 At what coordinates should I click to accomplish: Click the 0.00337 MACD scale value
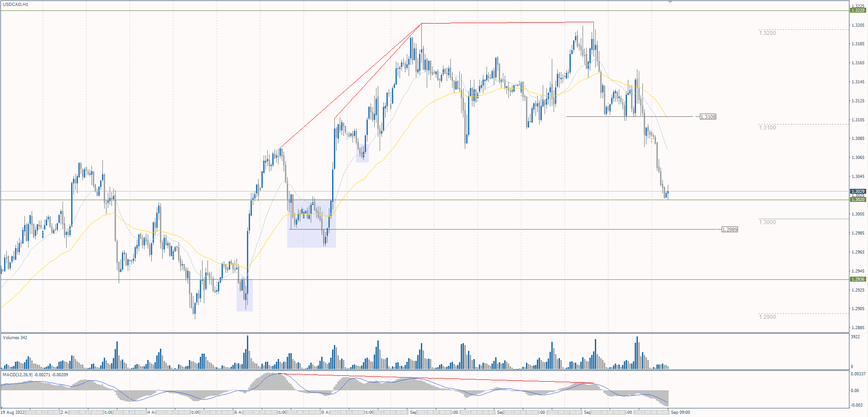(858, 374)
